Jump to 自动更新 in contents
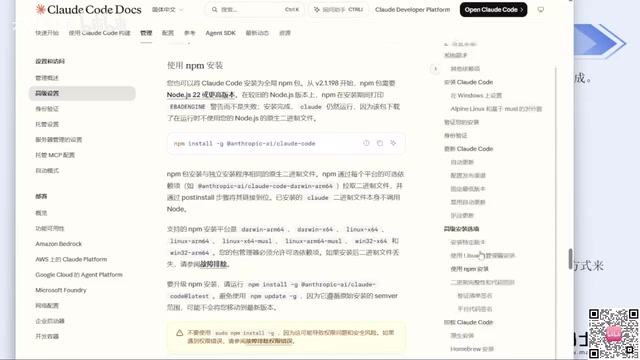Viewport: 640px width, 360px height. pos(462,162)
